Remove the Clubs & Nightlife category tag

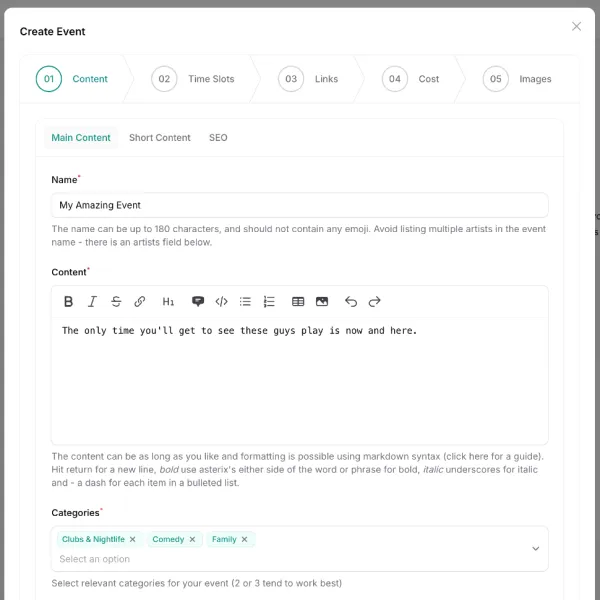pos(132,539)
